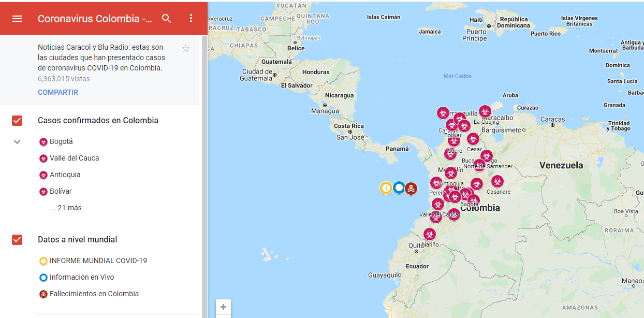
Task: Open the three-dot options menu
Action: pyautogui.click(x=191, y=19)
